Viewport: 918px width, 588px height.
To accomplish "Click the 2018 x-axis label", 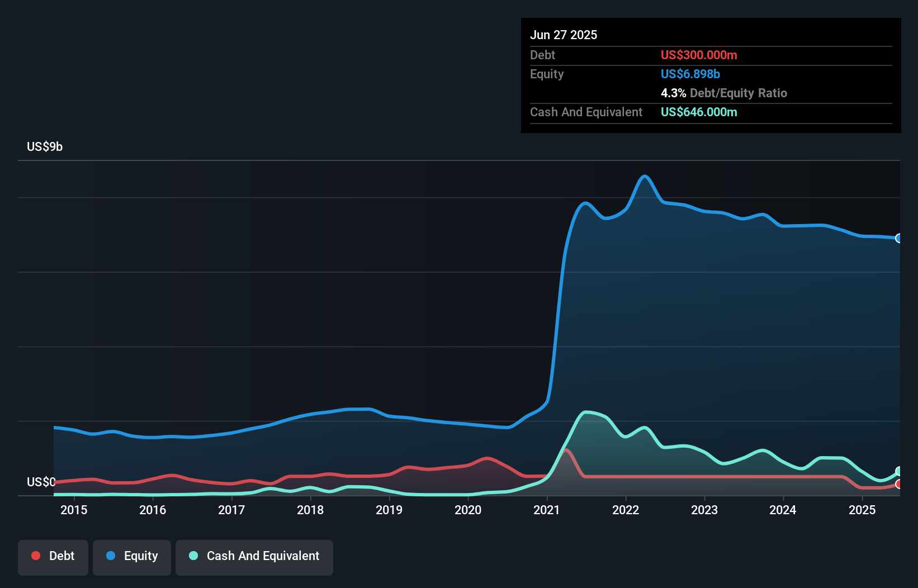I will (x=310, y=510).
